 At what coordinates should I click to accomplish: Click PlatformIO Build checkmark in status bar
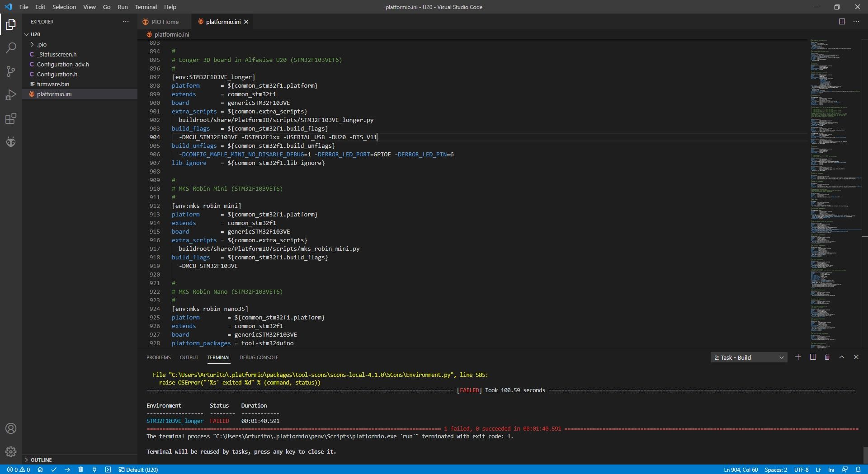click(54, 469)
